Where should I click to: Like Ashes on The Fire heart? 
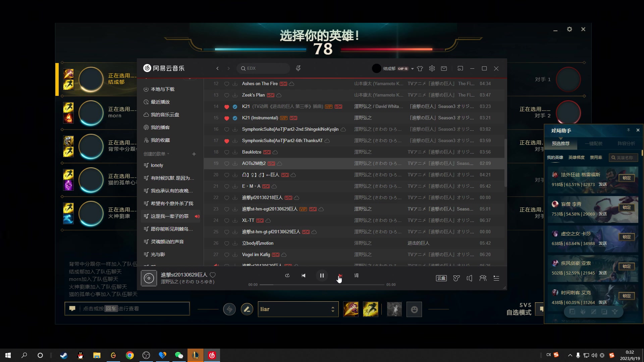227,84
